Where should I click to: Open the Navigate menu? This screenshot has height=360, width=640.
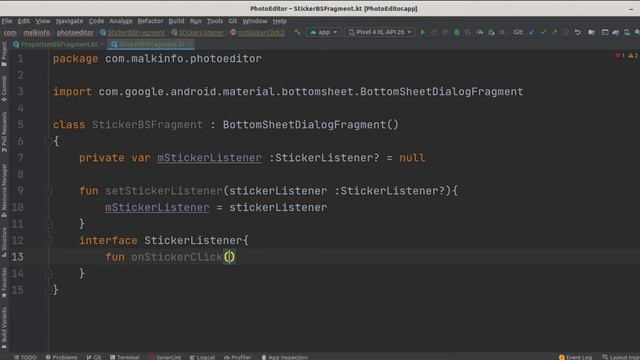(69, 21)
